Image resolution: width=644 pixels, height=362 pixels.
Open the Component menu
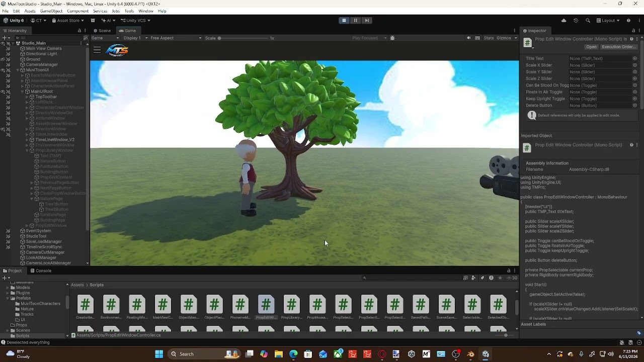77,11
